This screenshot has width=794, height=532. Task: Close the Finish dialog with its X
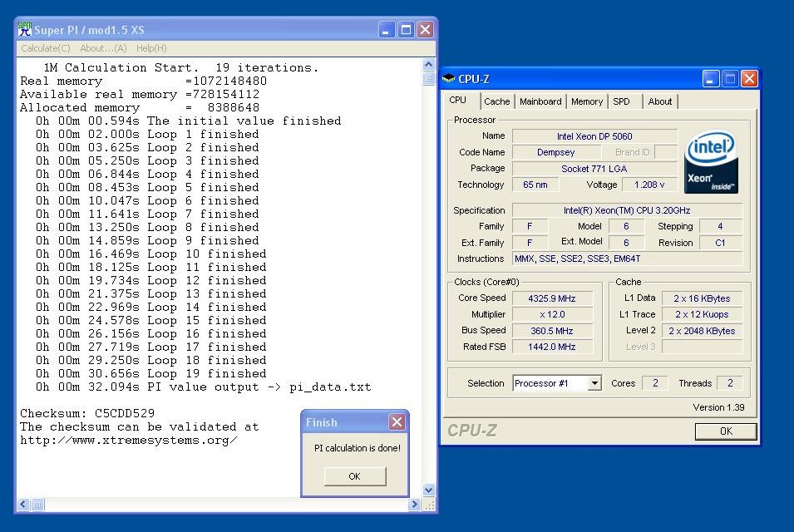tap(397, 421)
